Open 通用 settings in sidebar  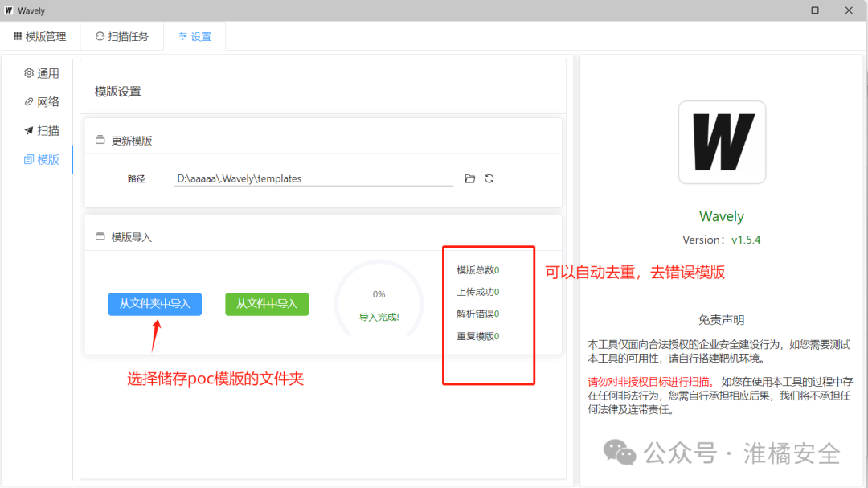click(x=42, y=73)
